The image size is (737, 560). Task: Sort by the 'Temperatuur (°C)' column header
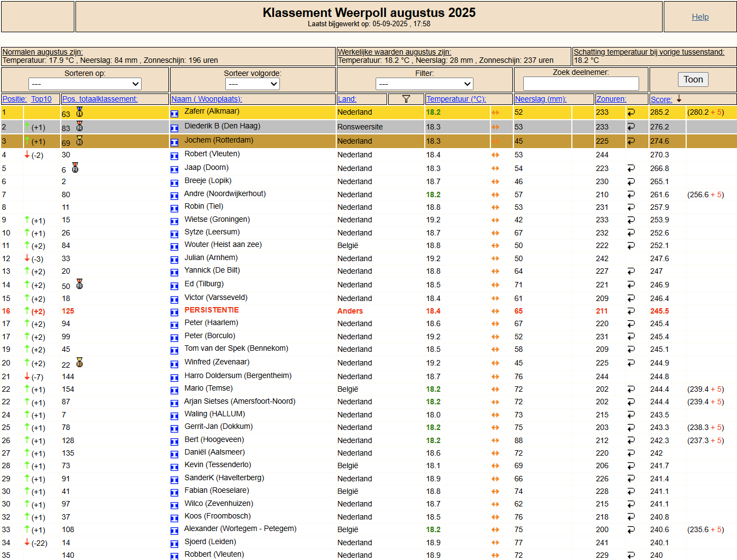(x=456, y=99)
